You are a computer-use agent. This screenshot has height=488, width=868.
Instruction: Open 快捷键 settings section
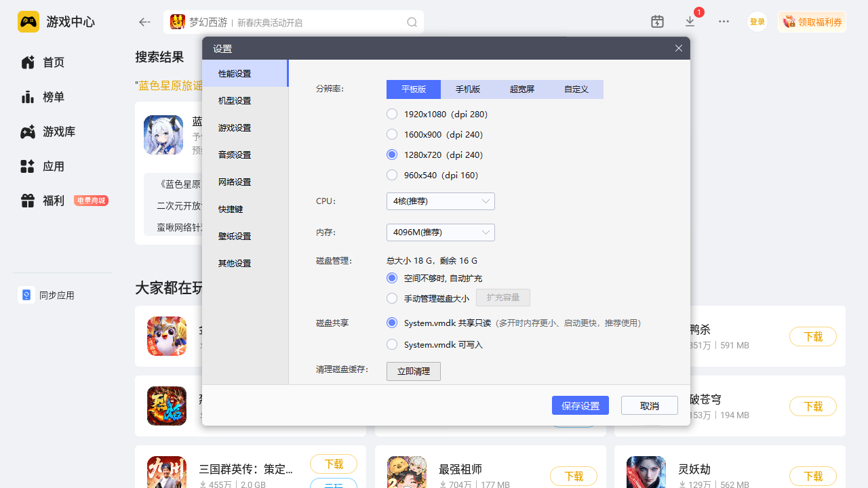point(231,209)
